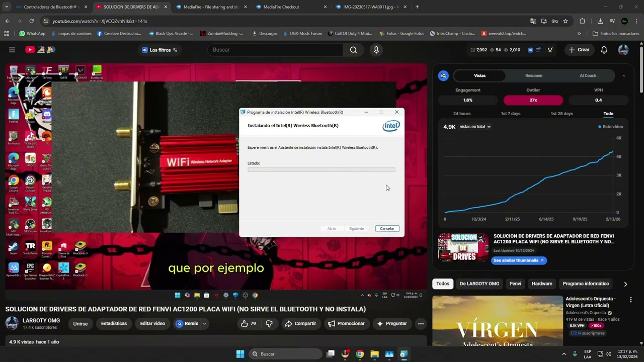Switch to the IMG-20230517-WA0011.jpg tab
Viewport: 644px width, 362px height.
click(371, 7)
